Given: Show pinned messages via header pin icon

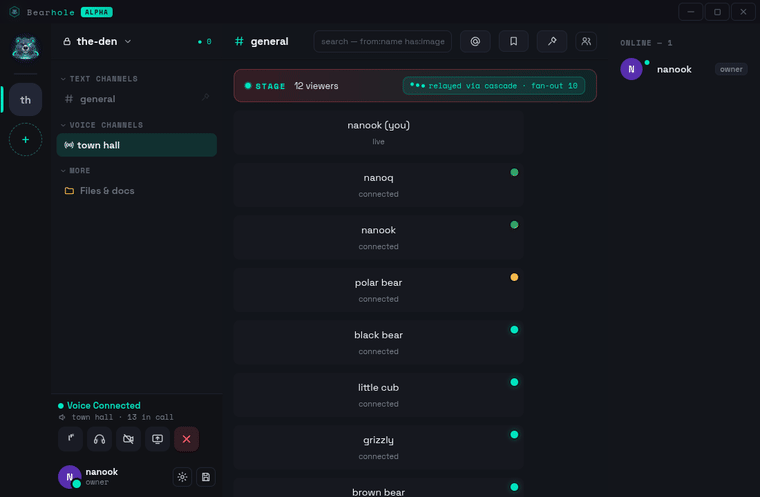Looking at the screenshot, I should coord(552,41).
